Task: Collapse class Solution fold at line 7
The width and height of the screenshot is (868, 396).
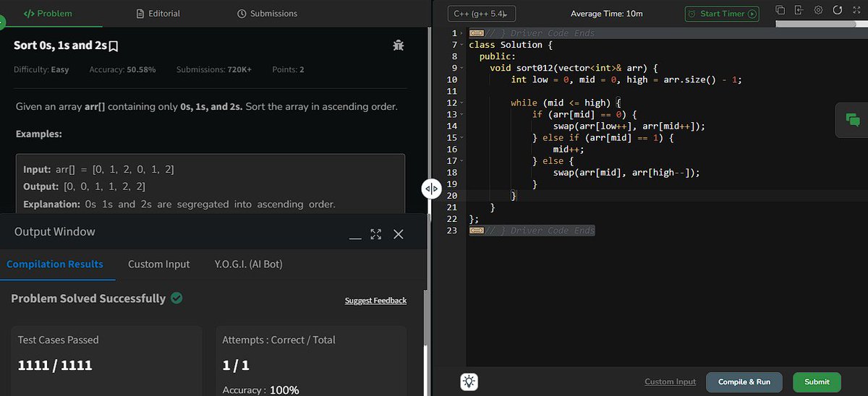Action: pos(461,45)
